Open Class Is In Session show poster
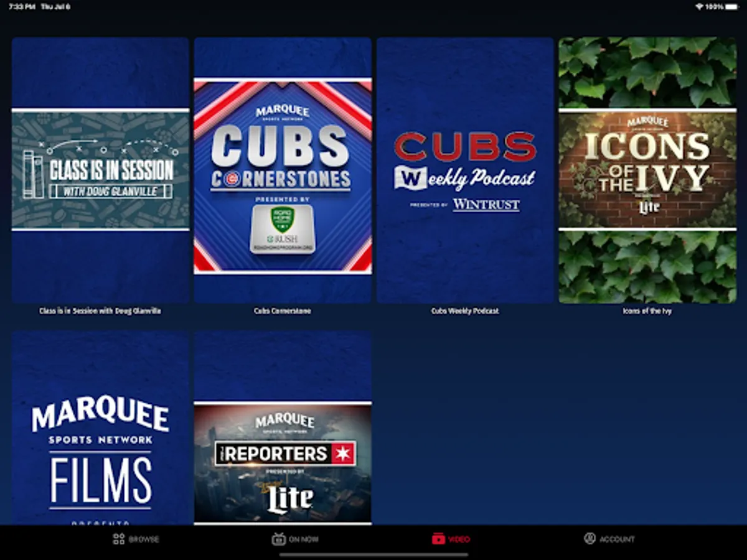747x560 pixels. 100,170
